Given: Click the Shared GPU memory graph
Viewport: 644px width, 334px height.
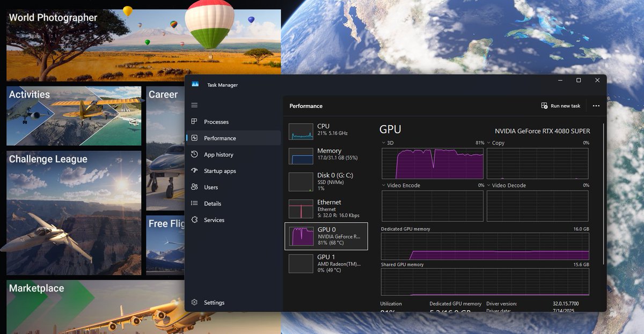Looking at the screenshot, I should coord(485,282).
